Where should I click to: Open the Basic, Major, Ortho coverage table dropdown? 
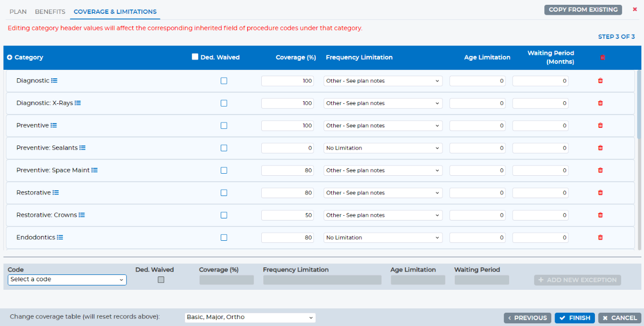[250, 317]
